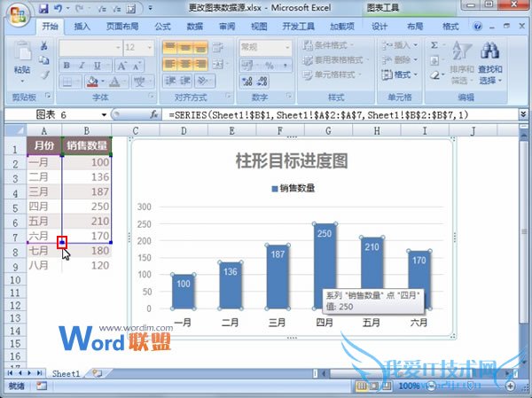Toggle right text alignment
532x398 pixels.
[x=201, y=64]
